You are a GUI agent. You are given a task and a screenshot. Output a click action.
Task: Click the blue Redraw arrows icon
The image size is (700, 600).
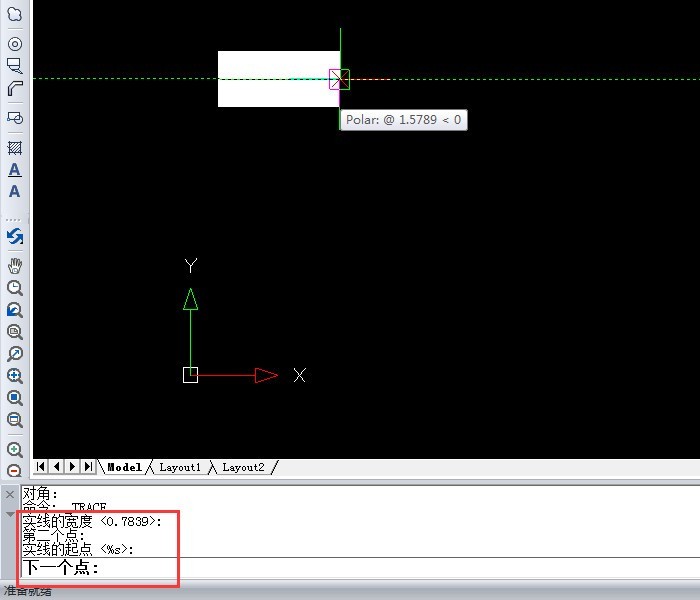click(14, 237)
